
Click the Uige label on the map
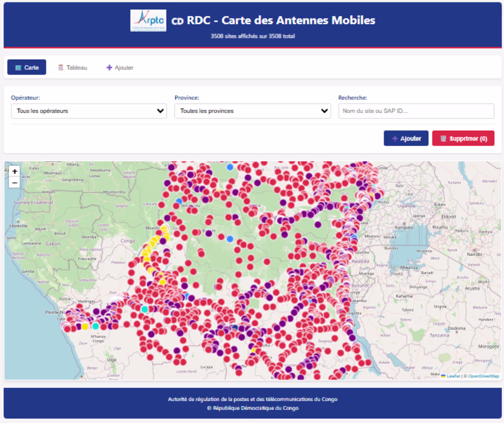point(111,360)
